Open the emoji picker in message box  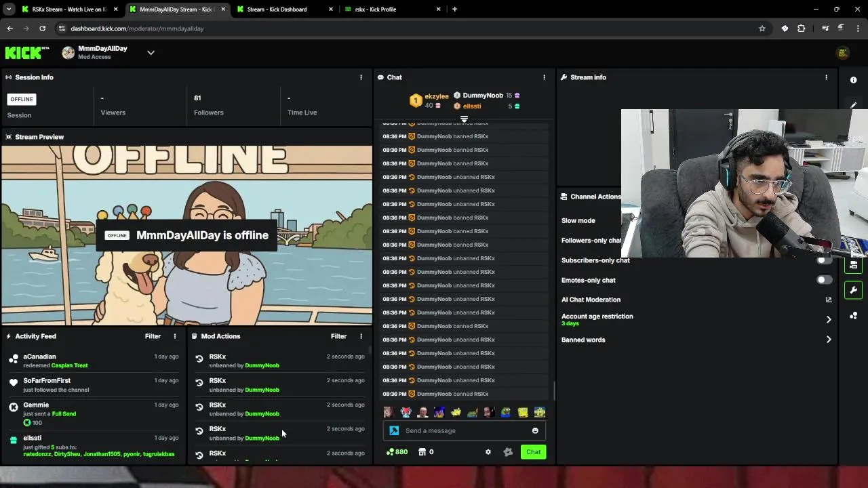[x=535, y=430]
